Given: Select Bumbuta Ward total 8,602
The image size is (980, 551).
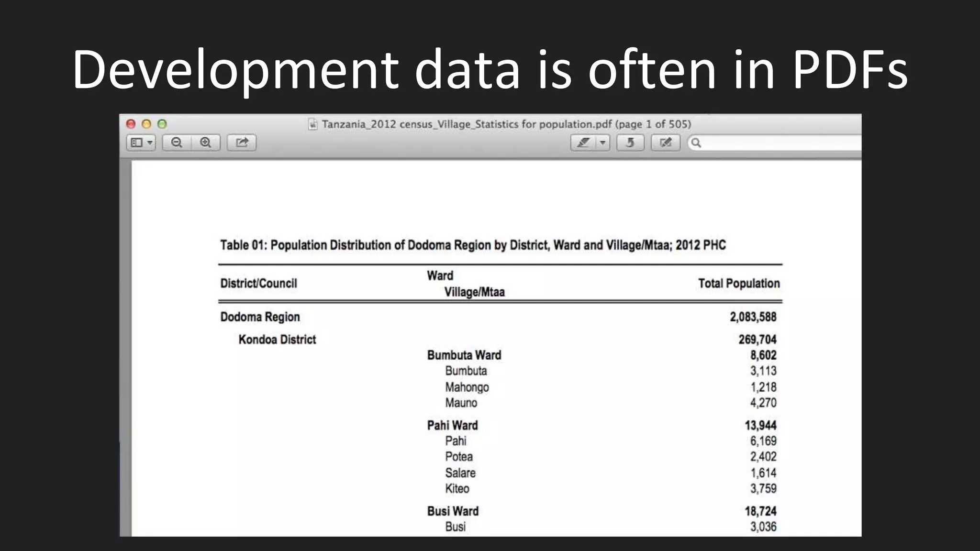Looking at the screenshot, I should [763, 355].
